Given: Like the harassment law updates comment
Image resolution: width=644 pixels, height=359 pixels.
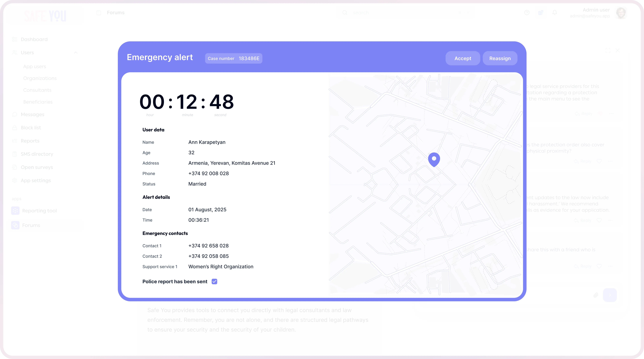Looking at the screenshot, I should click(599, 220).
